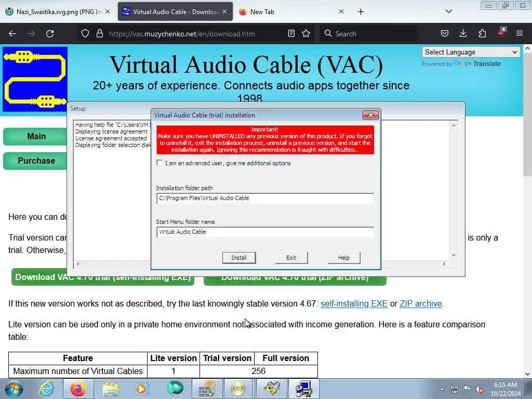
Task: Click the network tray icon
Action: coord(454,389)
